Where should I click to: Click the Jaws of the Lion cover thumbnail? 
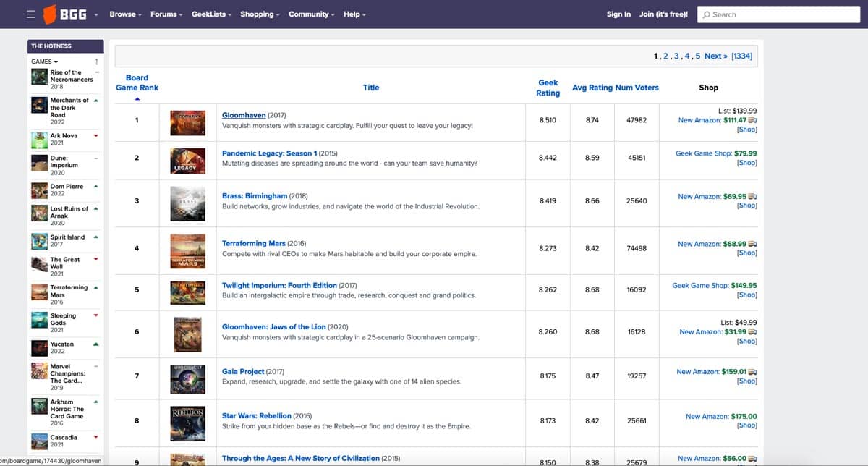coord(187,334)
